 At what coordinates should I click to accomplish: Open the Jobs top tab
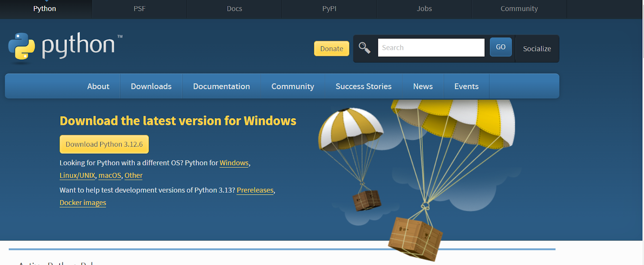click(x=424, y=9)
